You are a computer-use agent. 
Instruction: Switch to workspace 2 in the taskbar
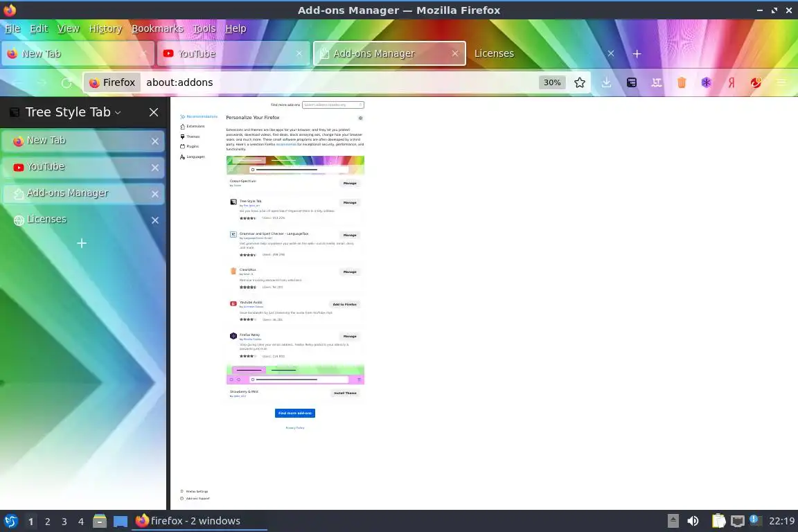[47, 522]
